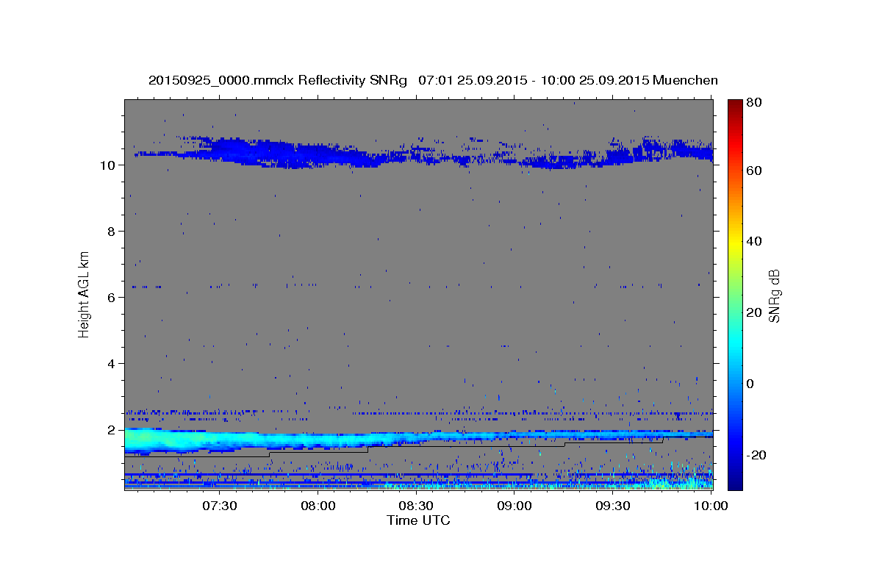The width and height of the screenshot is (882, 588).
Task: Click the plot title text
Action: [x=433, y=80]
